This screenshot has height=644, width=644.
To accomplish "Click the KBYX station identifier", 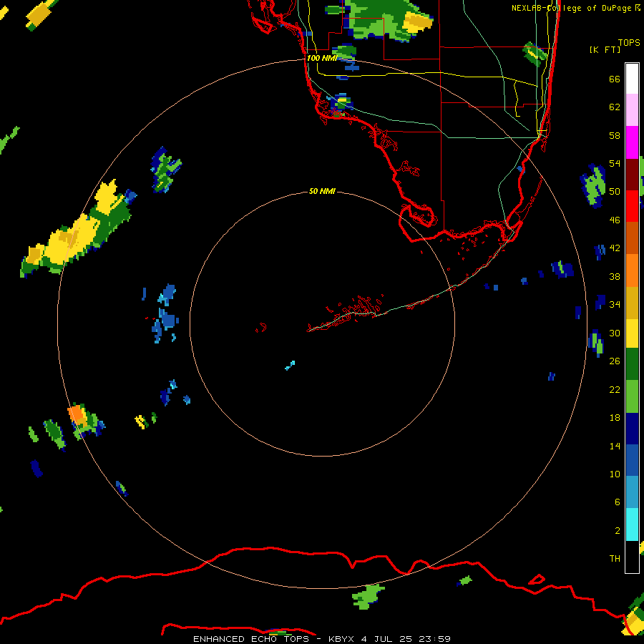I will point(342,639).
